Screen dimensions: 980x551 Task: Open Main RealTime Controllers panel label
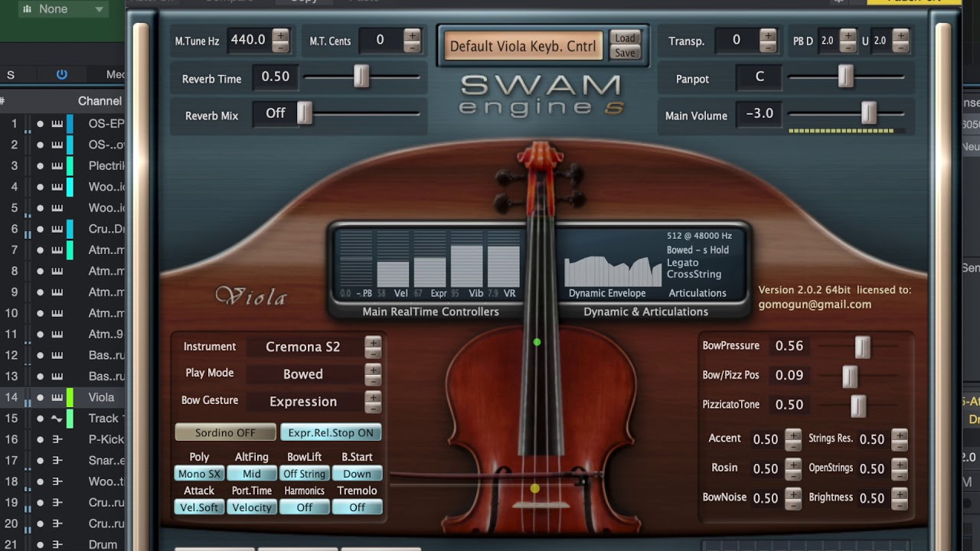(430, 311)
